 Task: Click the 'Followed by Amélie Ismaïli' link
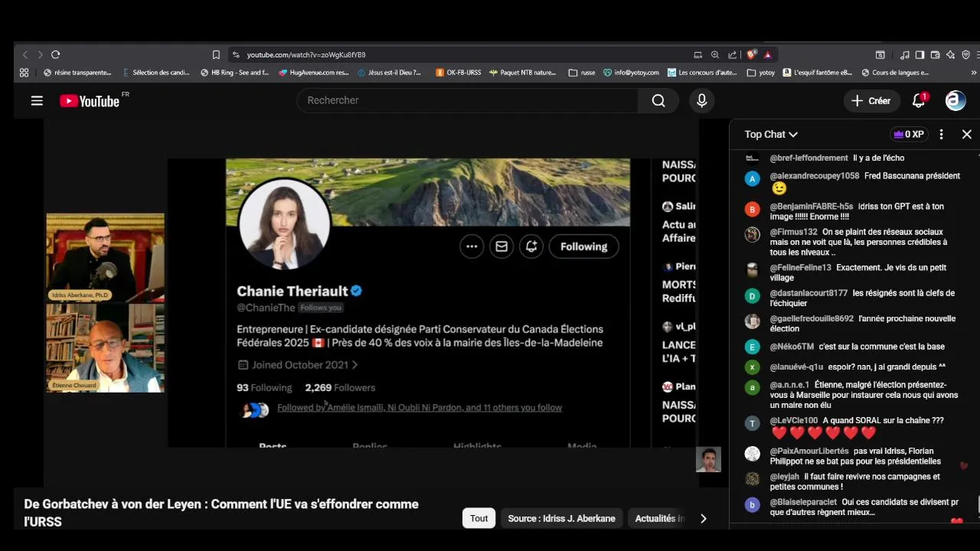[x=420, y=408]
